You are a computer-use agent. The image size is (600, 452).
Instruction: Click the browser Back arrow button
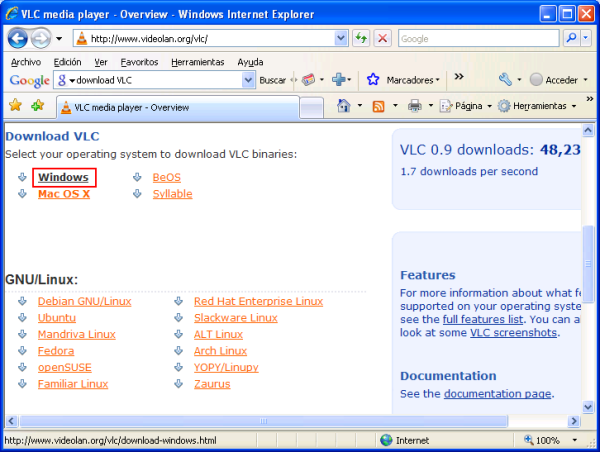click(17, 38)
